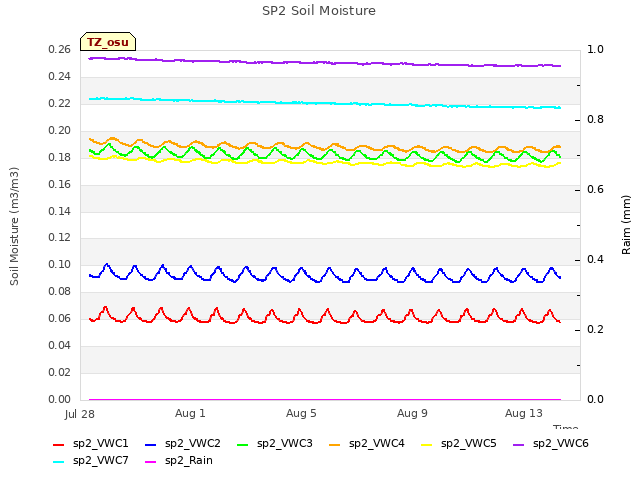Click the 0.10 left axis value
The image size is (640, 480).
[59, 264]
